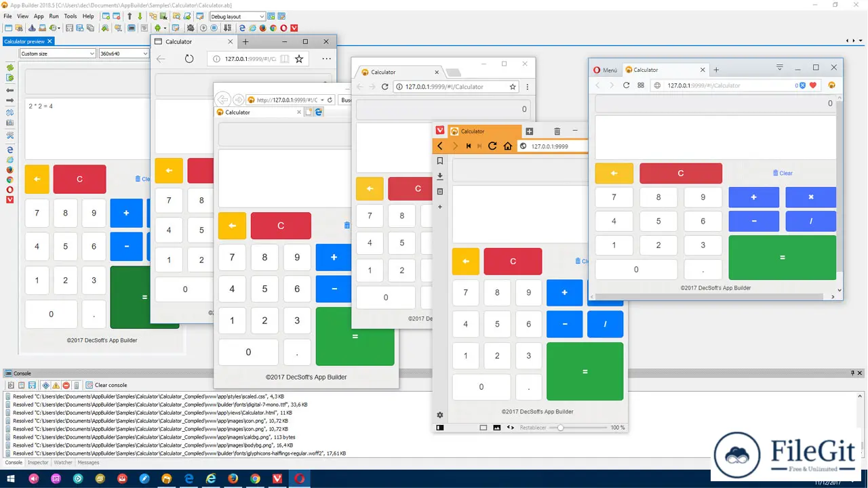Click the red C button in Opera calculator

pyautogui.click(x=681, y=173)
